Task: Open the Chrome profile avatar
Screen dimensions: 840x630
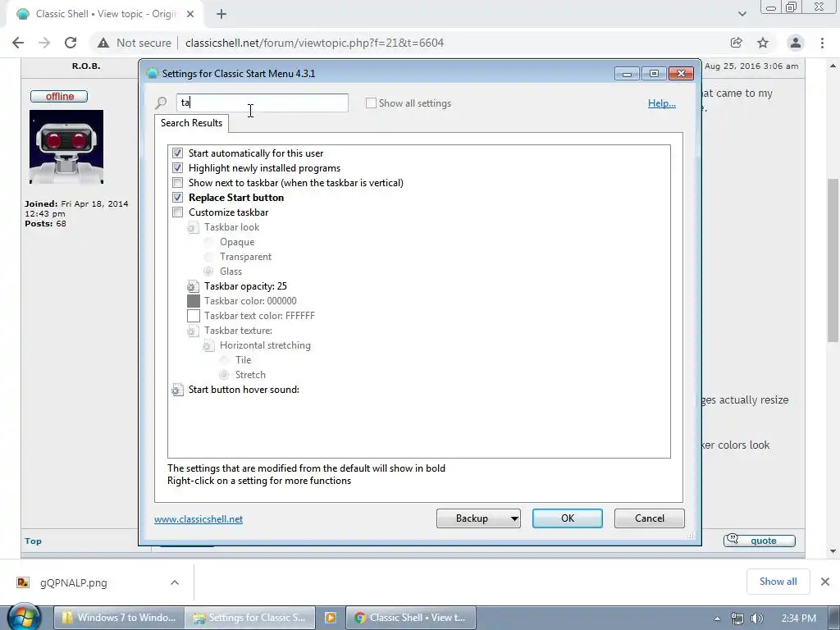Action: pyautogui.click(x=796, y=43)
